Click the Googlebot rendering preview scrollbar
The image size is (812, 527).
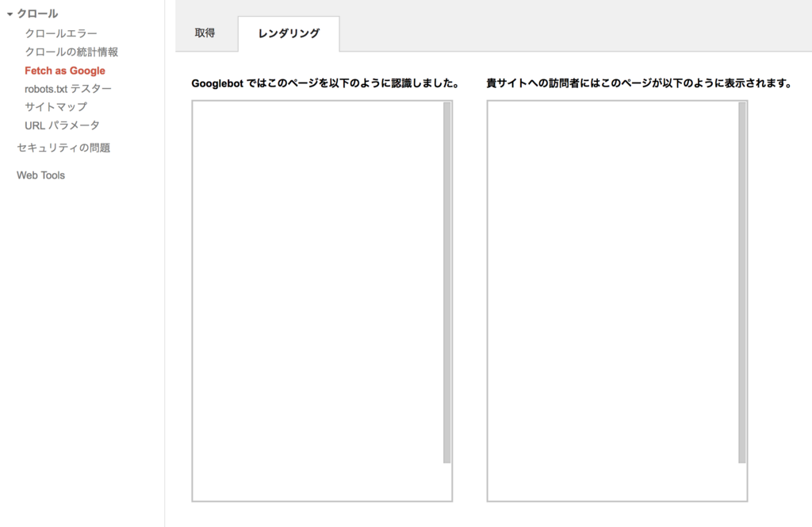click(447, 283)
